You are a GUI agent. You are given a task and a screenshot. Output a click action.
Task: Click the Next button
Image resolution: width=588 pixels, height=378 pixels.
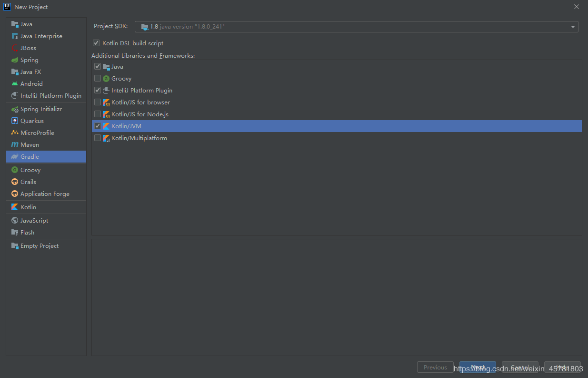pyautogui.click(x=478, y=367)
